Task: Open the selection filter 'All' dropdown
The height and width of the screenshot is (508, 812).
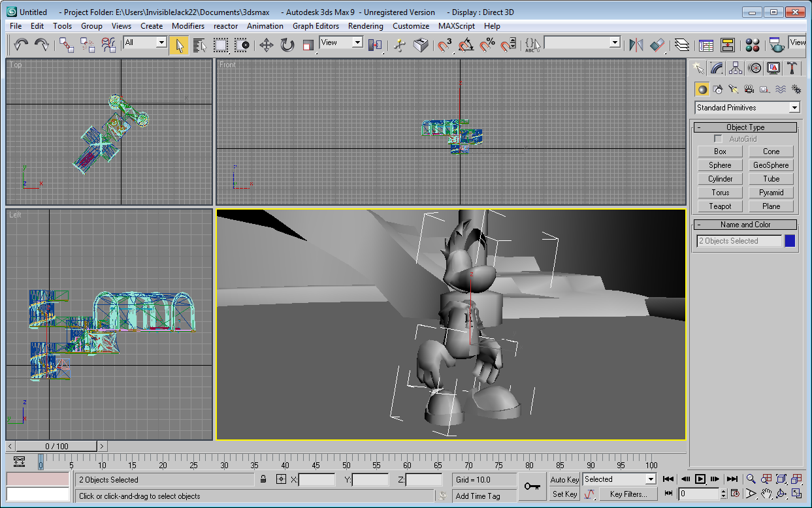Action: pos(145,42)
